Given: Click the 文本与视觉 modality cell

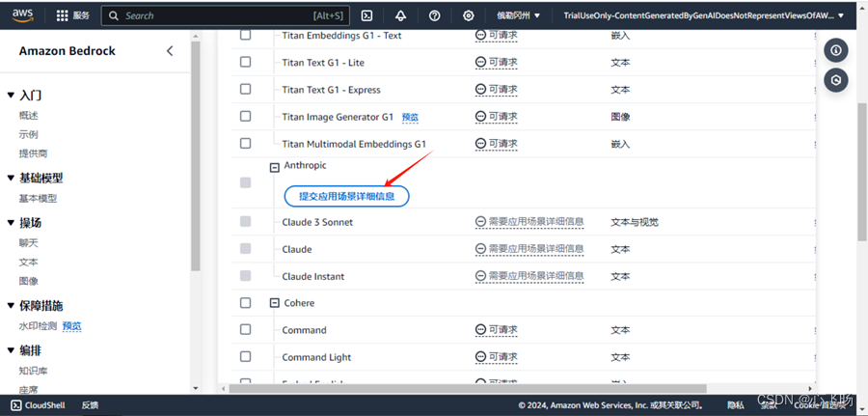Looking at the screenshot, I should click(x=635, y=222).
